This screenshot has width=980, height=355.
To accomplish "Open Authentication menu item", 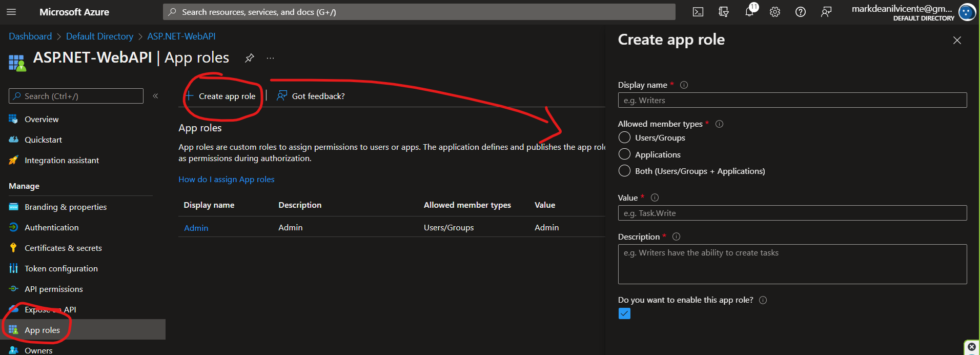I will (x=51, y=227).
